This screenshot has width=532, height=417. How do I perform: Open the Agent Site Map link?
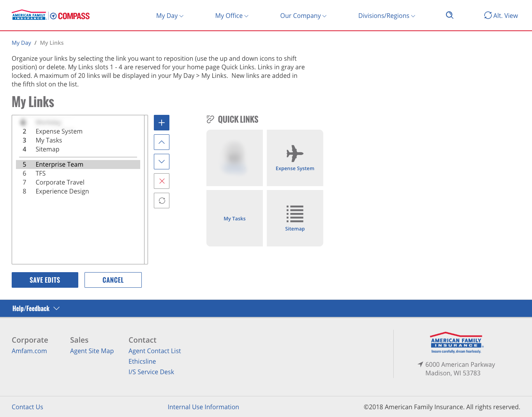coord(92,351)
